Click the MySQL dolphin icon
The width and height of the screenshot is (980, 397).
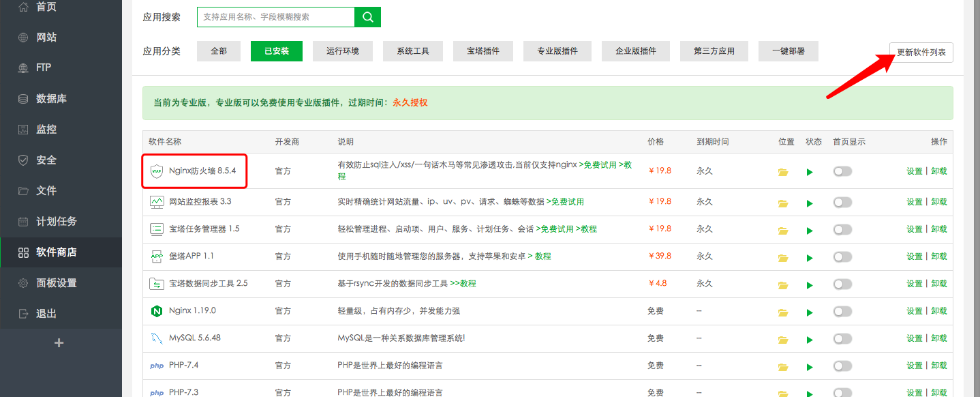coord(157,338)
